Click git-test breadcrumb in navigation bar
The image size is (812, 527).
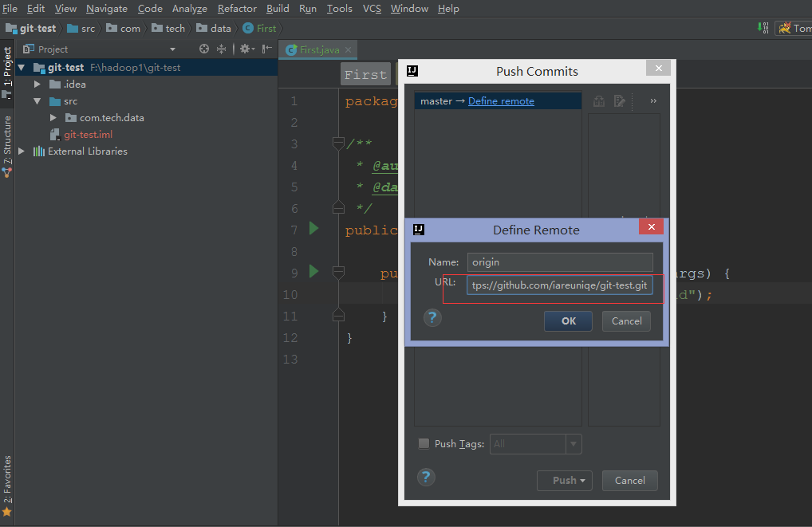click(31, 29)
